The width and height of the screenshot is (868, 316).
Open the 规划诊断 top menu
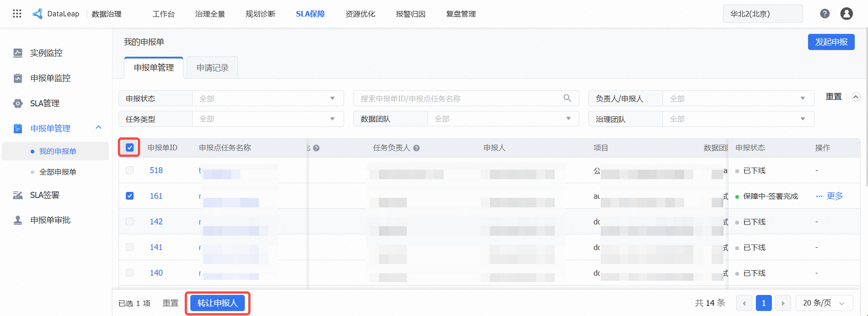tap(260, 14)
